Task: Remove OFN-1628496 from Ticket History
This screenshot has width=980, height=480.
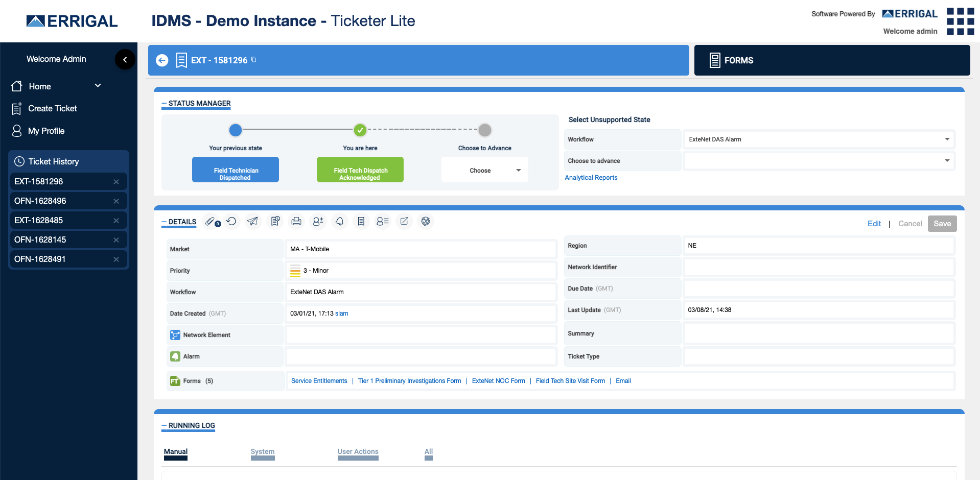Action: pyautogui.click(x=116, y=201)
